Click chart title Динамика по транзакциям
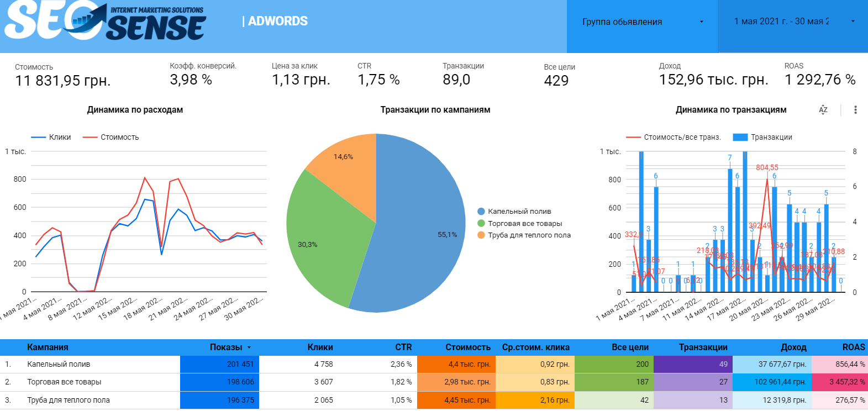Screen dimensions: 868x411 tap(731, 109)
